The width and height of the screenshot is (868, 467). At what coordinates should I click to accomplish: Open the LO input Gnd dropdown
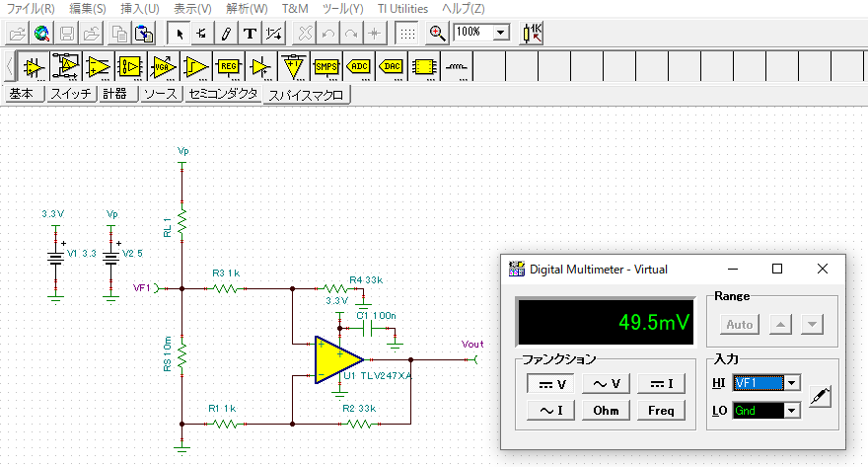pyautogui.click(x=792, y=411)
